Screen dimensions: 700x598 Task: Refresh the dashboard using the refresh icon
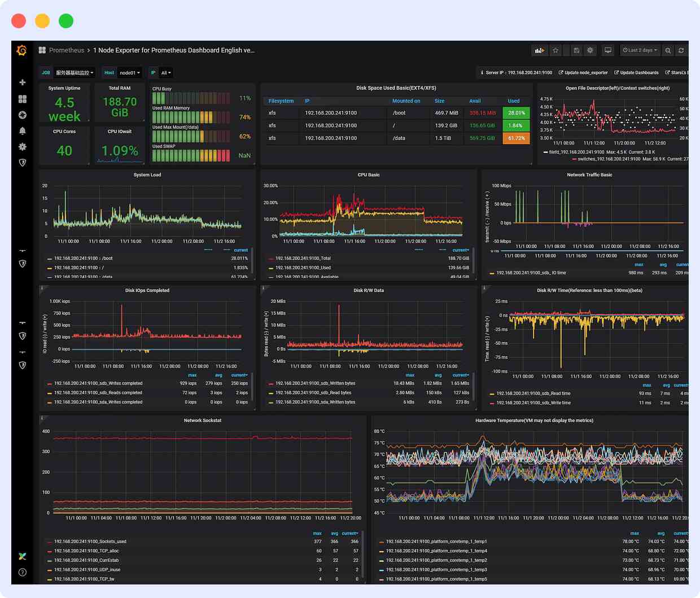click(681, 50)
